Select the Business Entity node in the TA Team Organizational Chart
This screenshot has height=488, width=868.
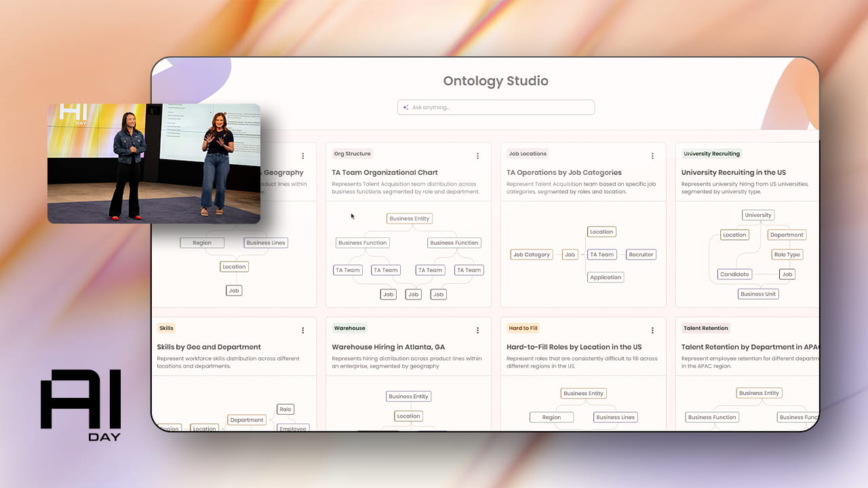[x=410, y=218]
